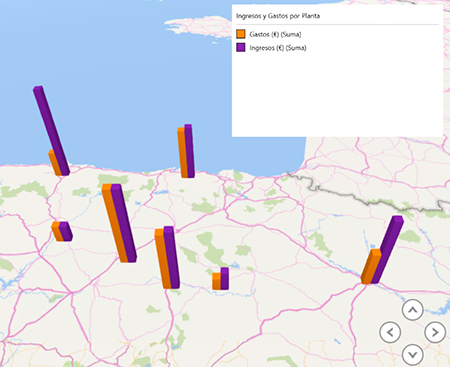Click the tilt up arrow button
The image size is (450, 367).
click(x=412, y=310)
